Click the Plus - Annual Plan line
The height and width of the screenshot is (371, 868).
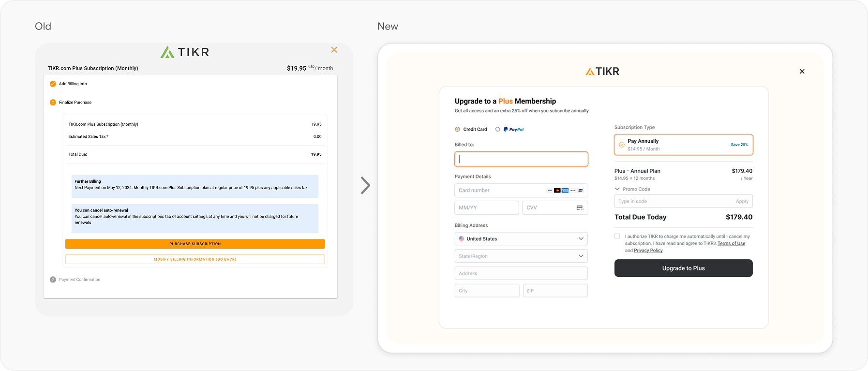tap(637, 171)
